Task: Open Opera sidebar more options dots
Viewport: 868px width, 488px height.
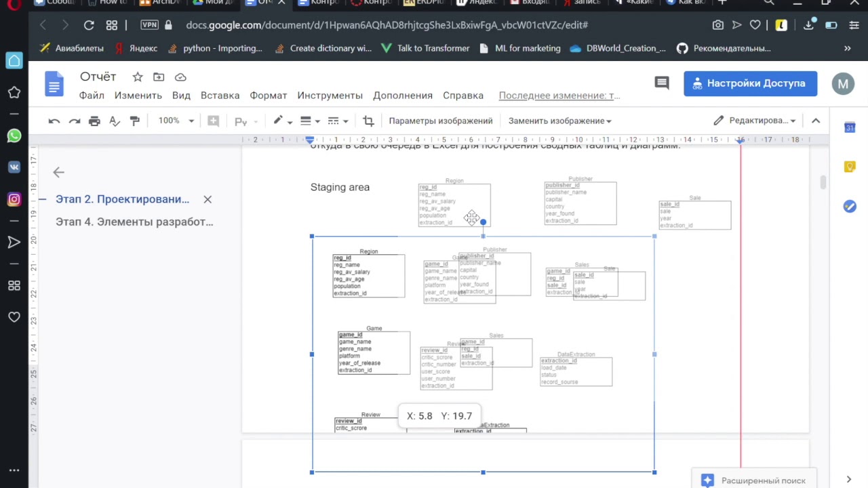Action: coord(14,470)
